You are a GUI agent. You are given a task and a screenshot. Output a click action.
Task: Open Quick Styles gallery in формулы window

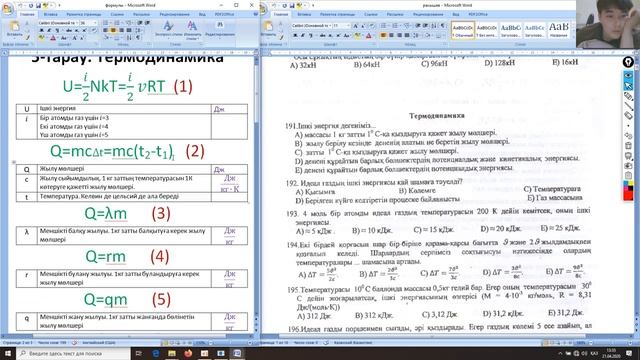pos(168,29)
